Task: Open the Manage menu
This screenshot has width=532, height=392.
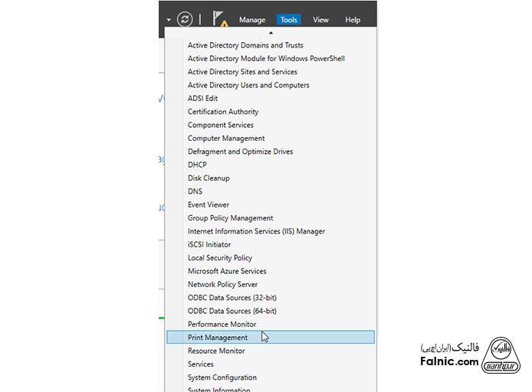Action: (x=252, y=20)
